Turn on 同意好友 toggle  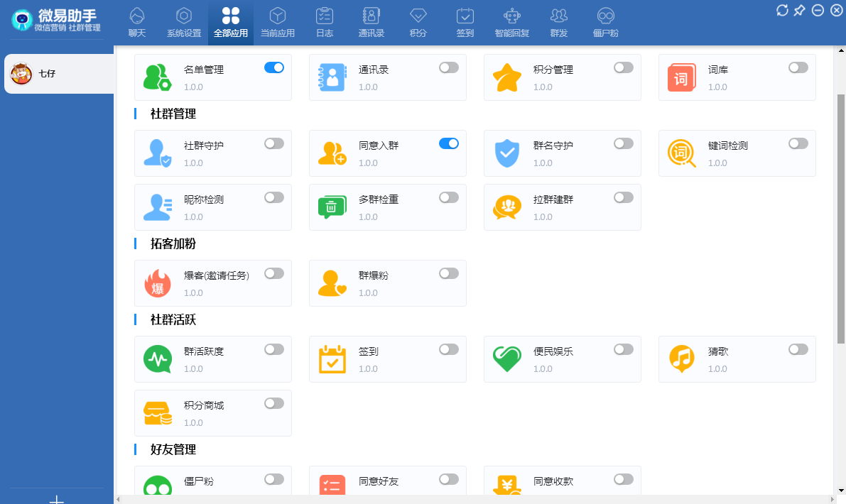pyautogui.click(x=449, y=479)
